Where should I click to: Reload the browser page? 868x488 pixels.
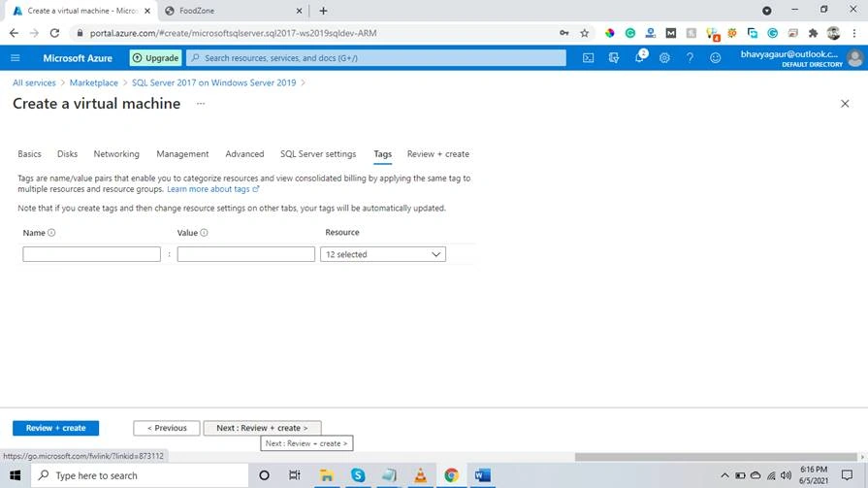(x=54, y=33)
